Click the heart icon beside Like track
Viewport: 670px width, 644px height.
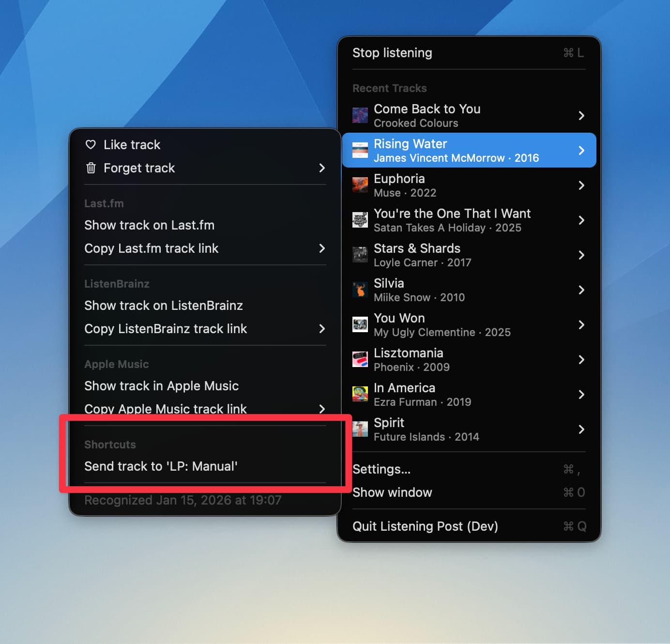[x=91, y=145]
